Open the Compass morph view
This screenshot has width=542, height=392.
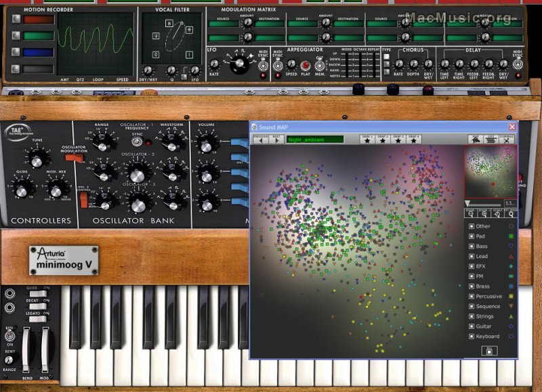[x=507, y=139]
